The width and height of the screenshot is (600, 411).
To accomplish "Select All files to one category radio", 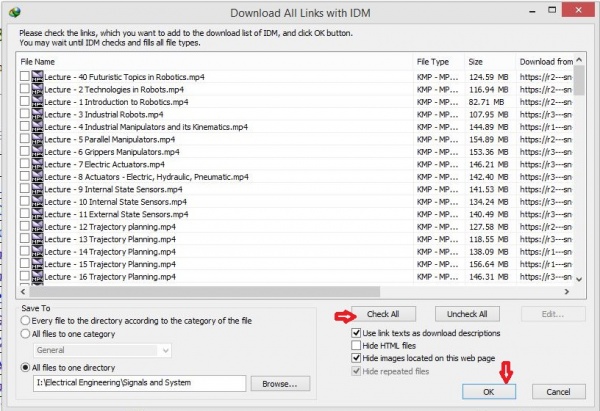I will 25,334.
